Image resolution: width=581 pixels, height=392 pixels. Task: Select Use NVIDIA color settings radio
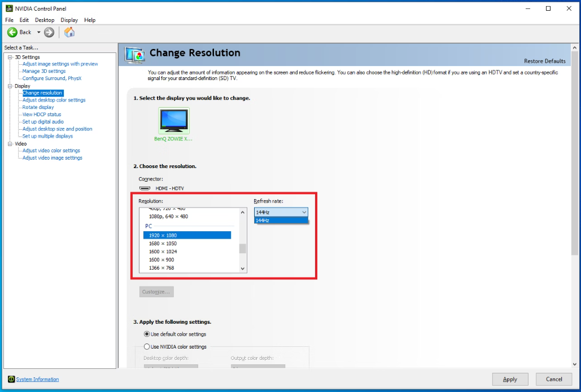147,346
